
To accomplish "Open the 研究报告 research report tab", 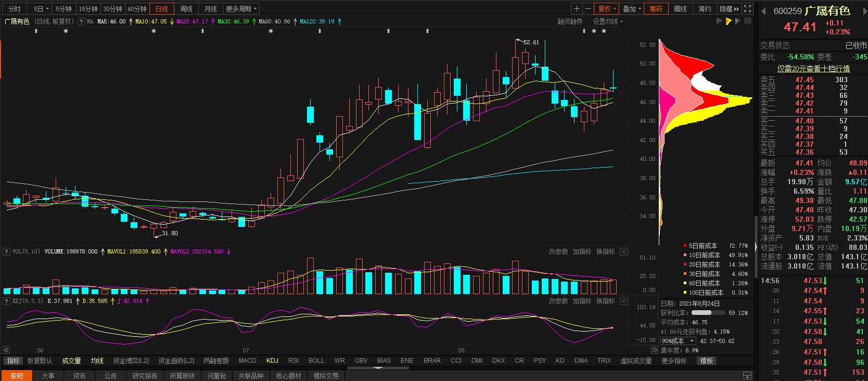I will pos(145,376).
